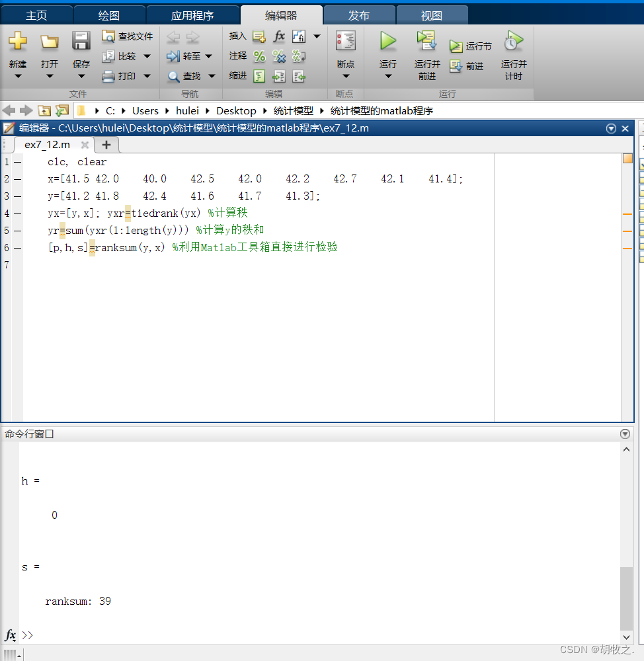Expand the Compare (比较) dropdown arrow
Screen dimensions: 644x661
point(147,56)
